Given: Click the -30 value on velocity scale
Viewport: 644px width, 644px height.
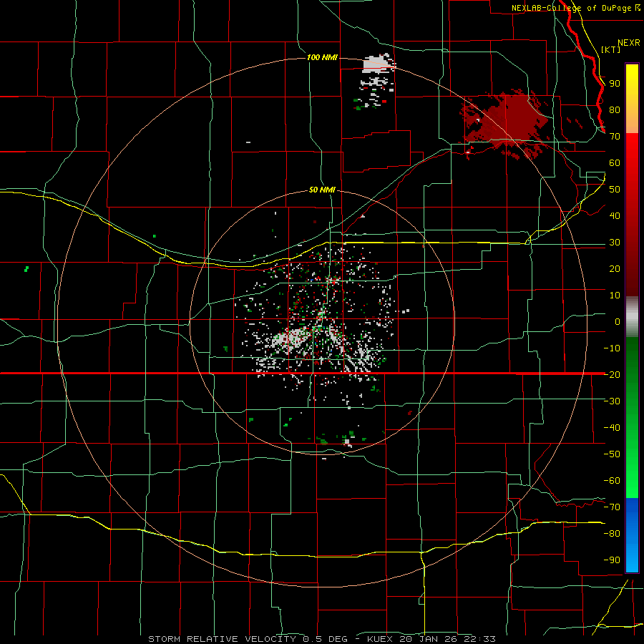Looking at the screenshot, I should click(612, 401).
